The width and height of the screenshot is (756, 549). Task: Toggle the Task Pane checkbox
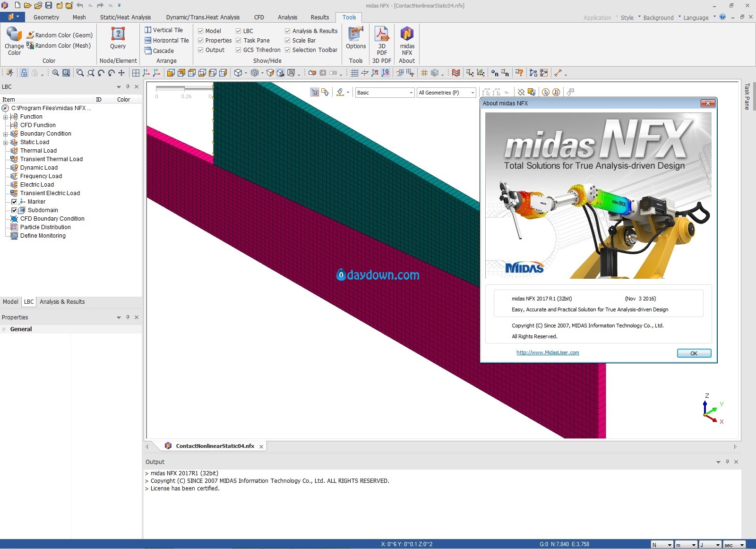239,40
